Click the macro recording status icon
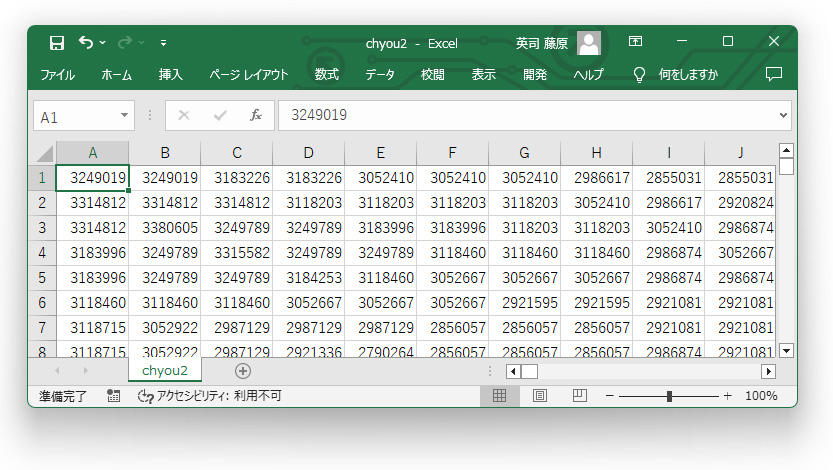This screenshot has width=833, height=470. (113, 396)
